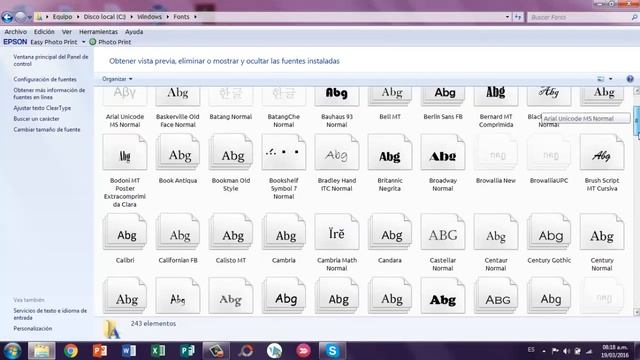640x360 pixels.
Task: Open the Personalización link
Action: [x=33, y=329]
